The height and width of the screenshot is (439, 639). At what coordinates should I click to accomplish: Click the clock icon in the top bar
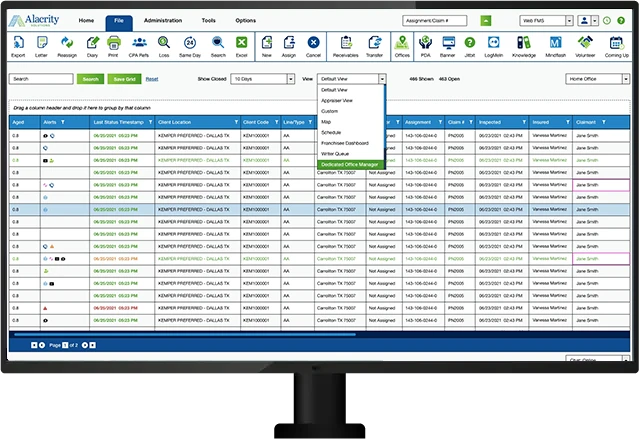point(607,20)
